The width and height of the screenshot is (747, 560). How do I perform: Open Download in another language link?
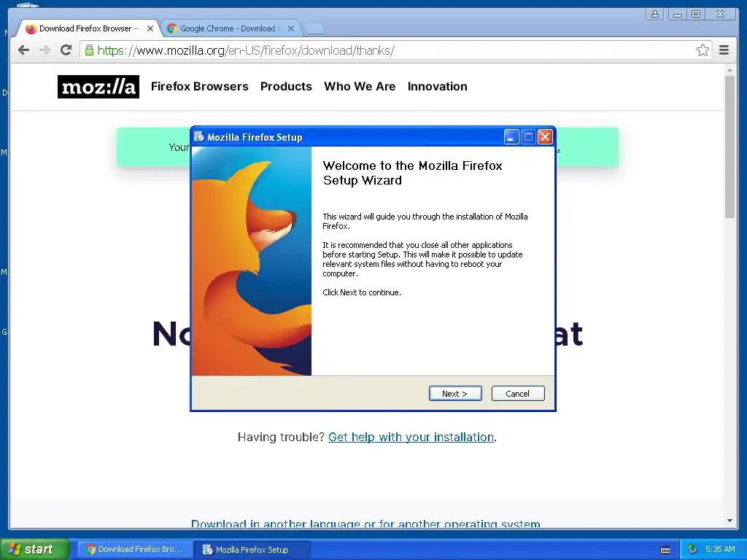coord(365,524)
